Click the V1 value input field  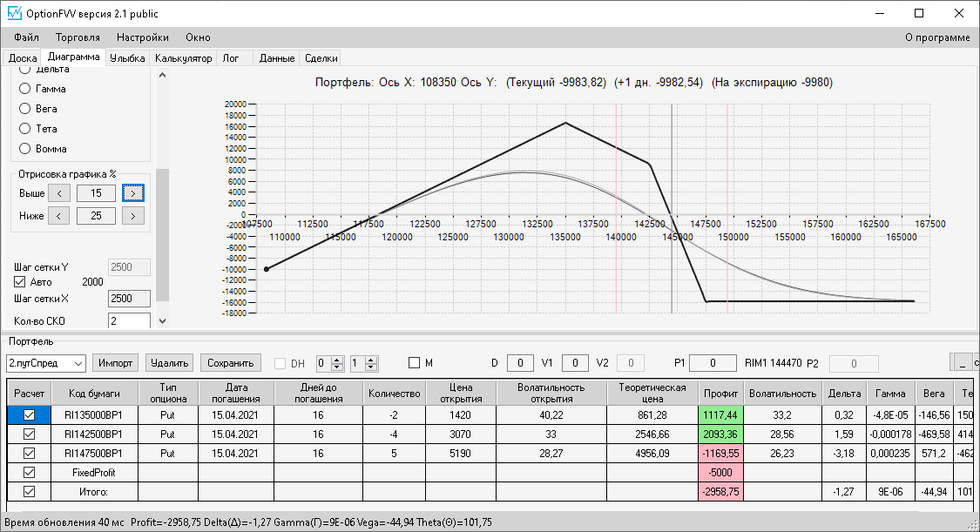pos(575,363)
